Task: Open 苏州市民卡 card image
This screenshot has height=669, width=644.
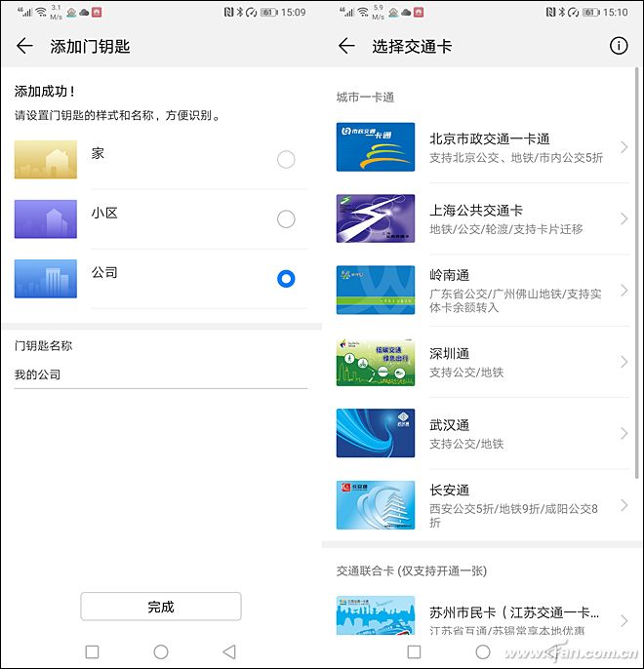Action: [x=376, y=614]
